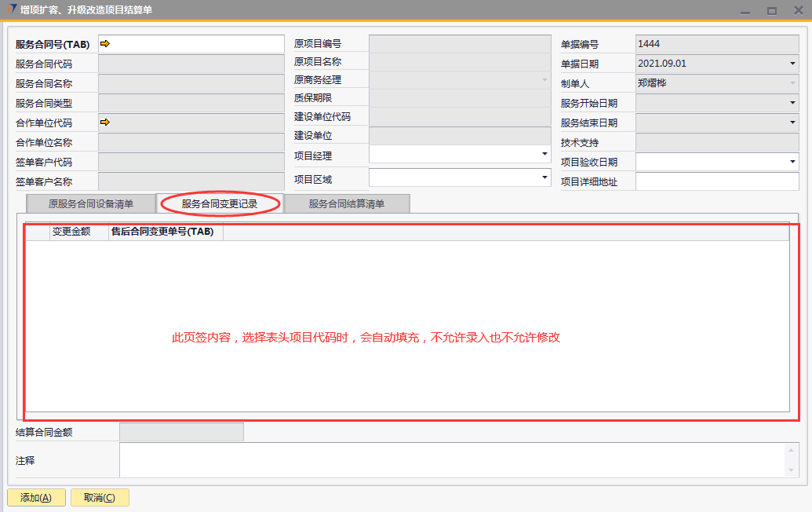Click the arrow icon beside 服务合同号(TAB)
Viewport: 812px width, 512px height.
105,44
